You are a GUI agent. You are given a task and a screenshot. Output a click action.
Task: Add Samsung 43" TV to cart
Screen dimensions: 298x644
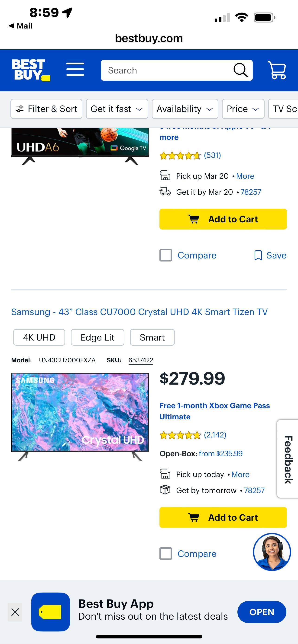(x=223, y=517)
